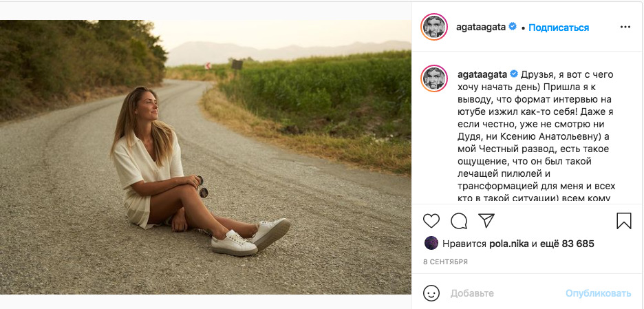Open the three-dot more options menu
Image resolution: width=644 pixels, height=309 pixels.
625,28
